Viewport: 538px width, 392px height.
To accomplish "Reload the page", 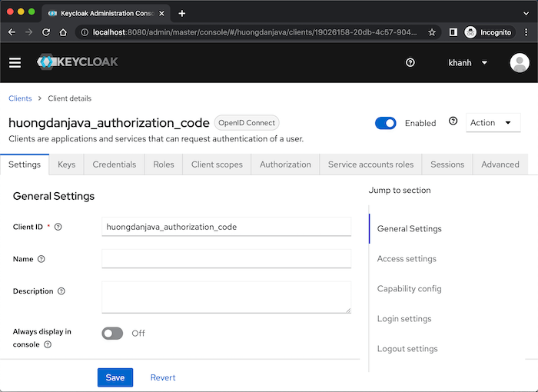I will [46, 32].
